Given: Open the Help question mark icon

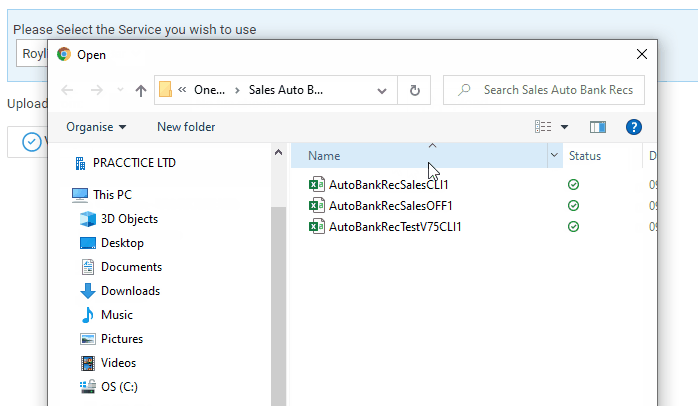Looking at the screenshot, I should 633,127.
